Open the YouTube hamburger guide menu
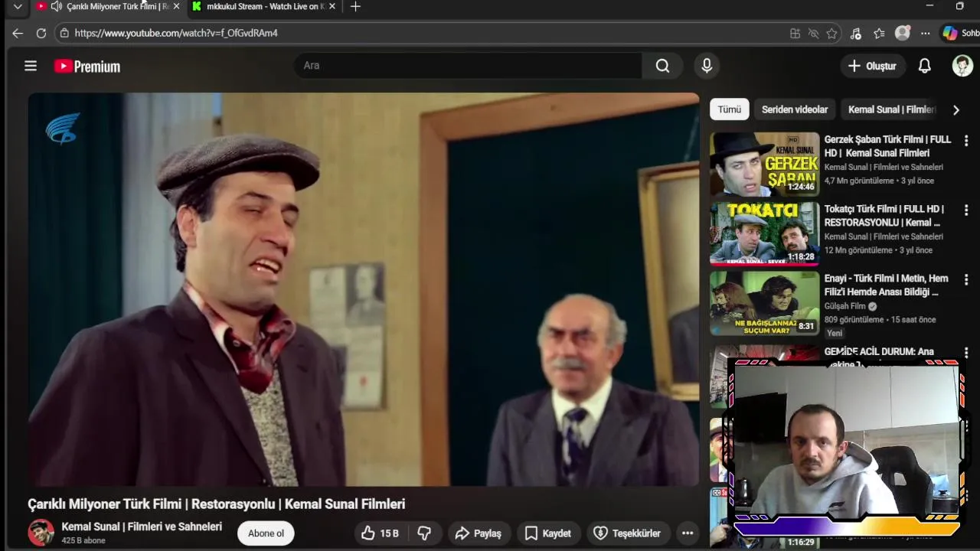The image size is (980, 551). [31, 67]
